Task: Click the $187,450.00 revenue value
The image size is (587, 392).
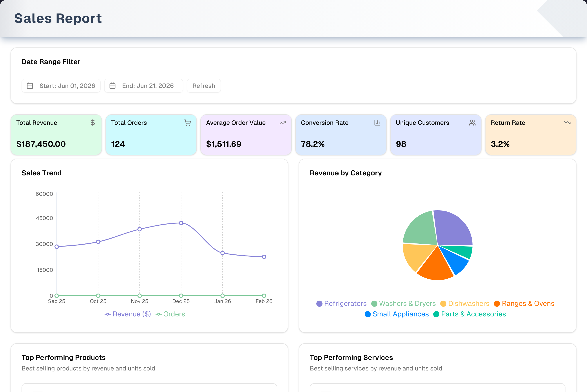Action: point(41,144)
